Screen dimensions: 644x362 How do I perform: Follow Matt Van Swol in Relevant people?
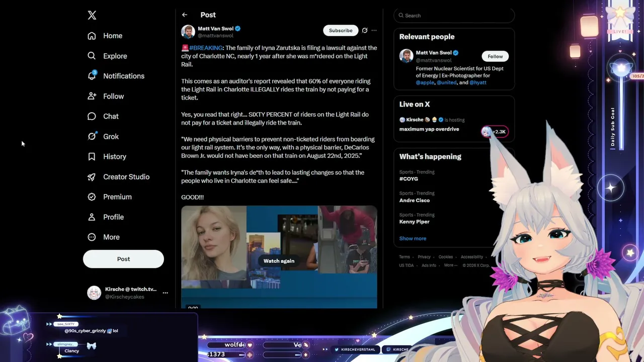[x=495, y=56]
